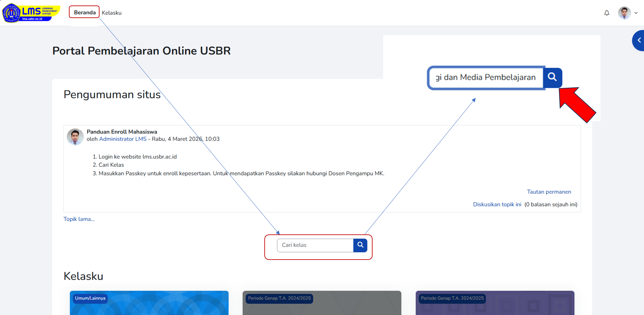Screen dimensions: 644x315
Task: Open the blue side drawer chevron
Action: 639,40
